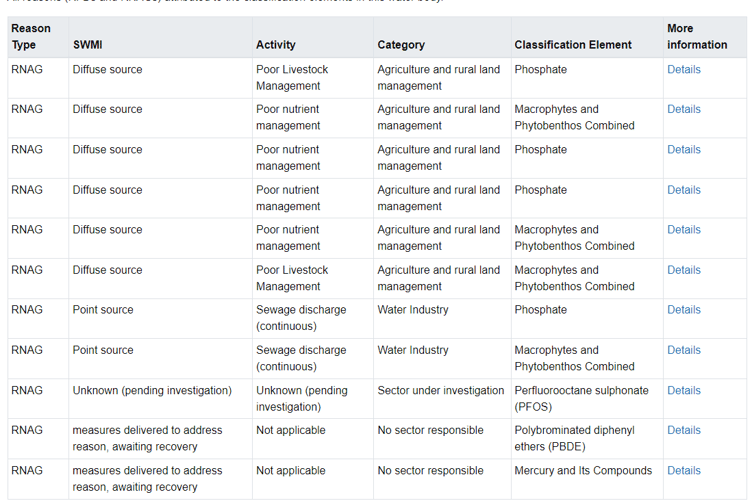The height and width of the screenshot is (501, 752).
Task: Open Details for Polybrominated diphenyl ethers row
Action: 683,430
